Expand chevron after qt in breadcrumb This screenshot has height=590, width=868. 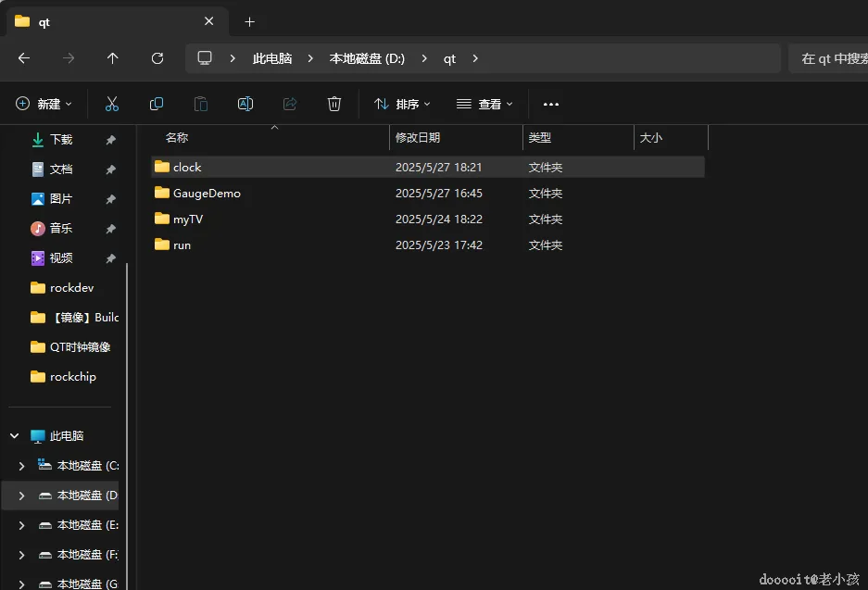click(x=475, y=58)
